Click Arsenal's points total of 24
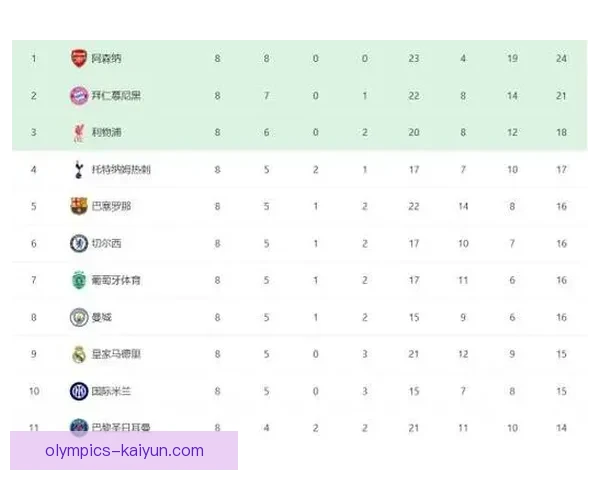This screenshot has height=480, width=600. pos(561,58)
